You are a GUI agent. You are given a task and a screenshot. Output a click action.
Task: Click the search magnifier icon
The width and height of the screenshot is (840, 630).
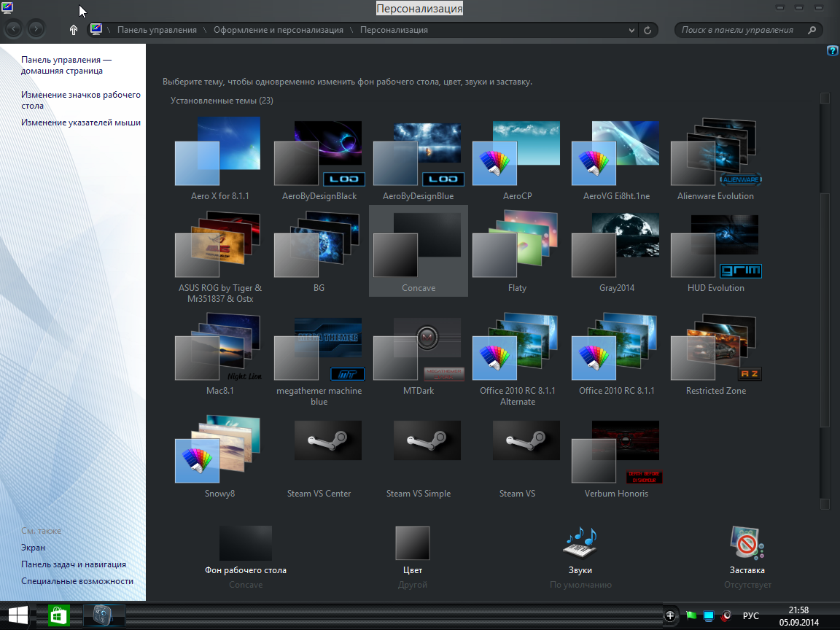[812, 31]
